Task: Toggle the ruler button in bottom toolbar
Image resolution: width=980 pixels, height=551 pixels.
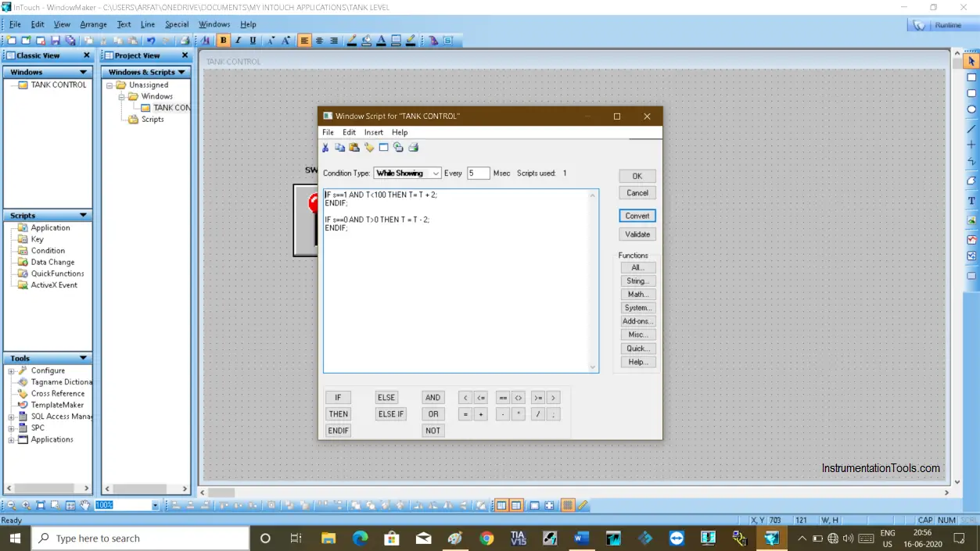Action: [x=583, y=506]
